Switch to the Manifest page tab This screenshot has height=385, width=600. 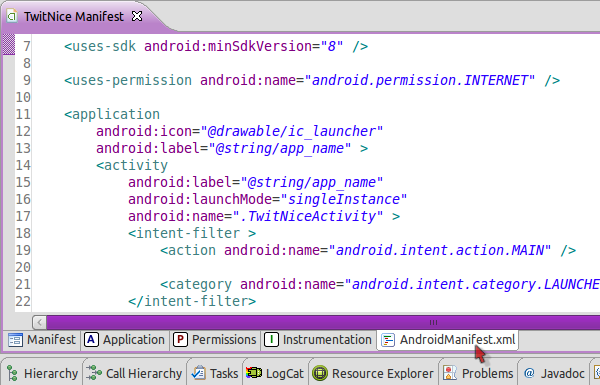point(42,340)
